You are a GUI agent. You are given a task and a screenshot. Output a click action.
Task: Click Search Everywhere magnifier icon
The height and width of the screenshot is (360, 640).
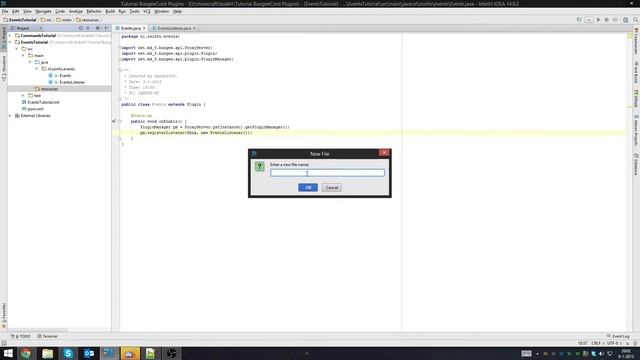pos(636,20)
